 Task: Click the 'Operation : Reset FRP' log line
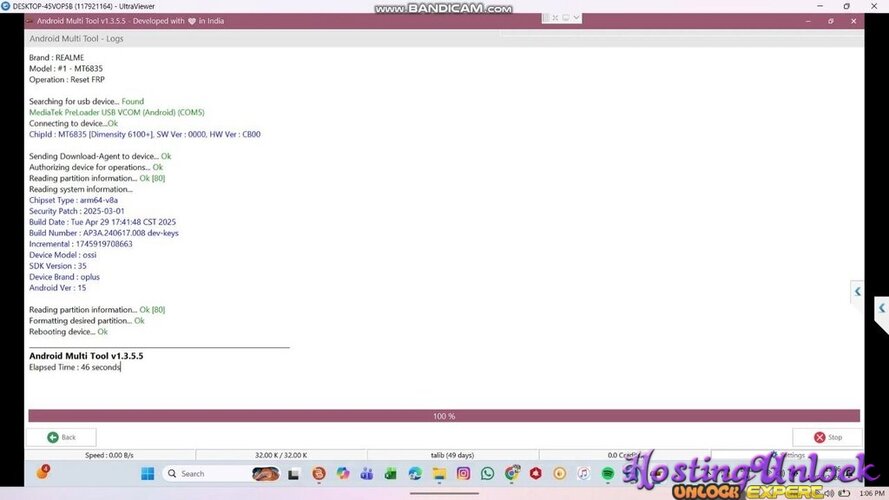(x=67, y=79)
